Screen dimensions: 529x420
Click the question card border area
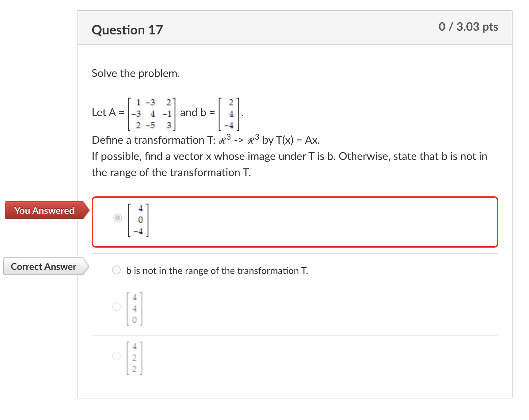[x=78, y=202]
